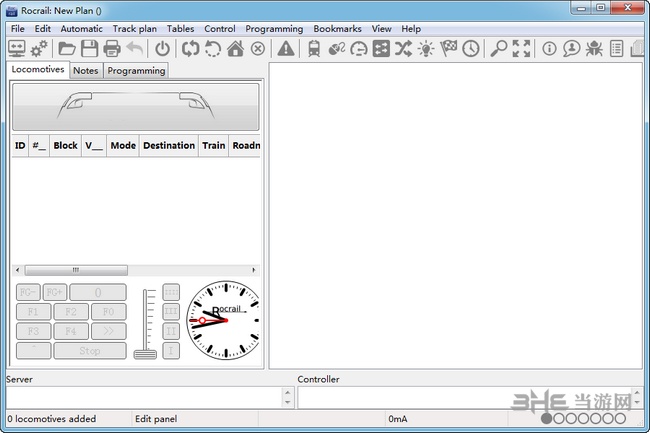Screen dimensions: 650x433
Task: Open Rocrail properties gear icon
Action: [x=39, y=48]
